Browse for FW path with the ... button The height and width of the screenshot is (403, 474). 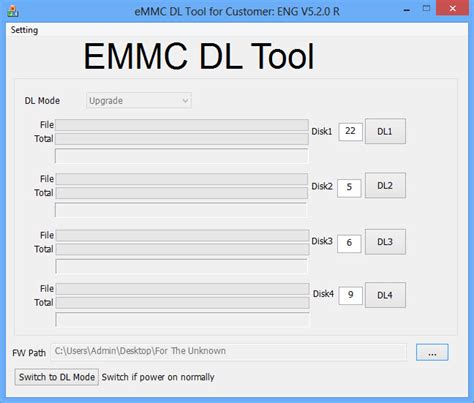coord(432,352)
